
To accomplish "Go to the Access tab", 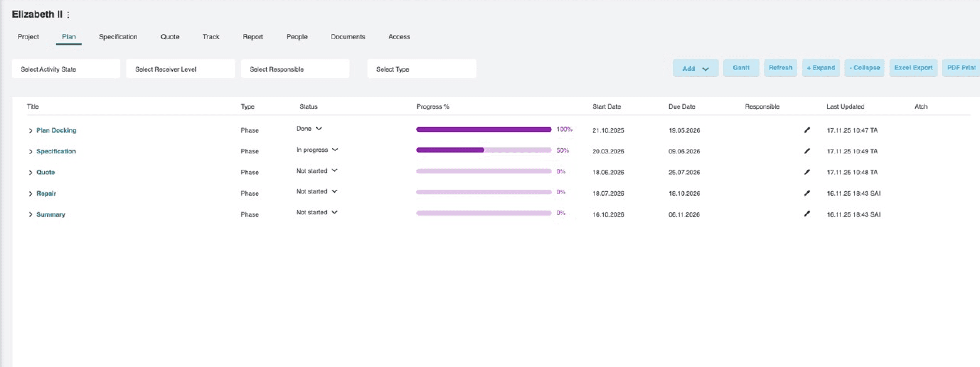I will pyautogui.click(x=399, y=37).
